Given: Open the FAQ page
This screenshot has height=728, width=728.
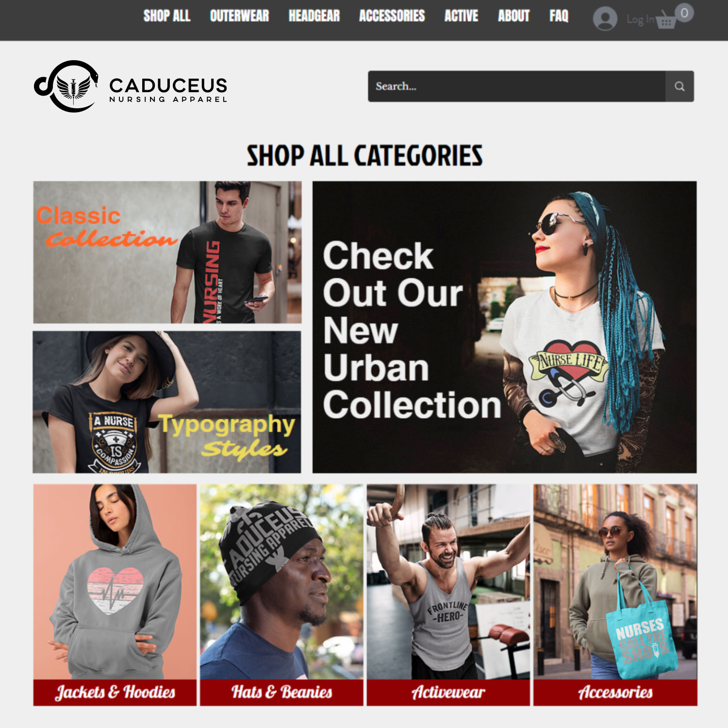Looking at the screenshot, I should pyautogui.click(x=559, y=16).
